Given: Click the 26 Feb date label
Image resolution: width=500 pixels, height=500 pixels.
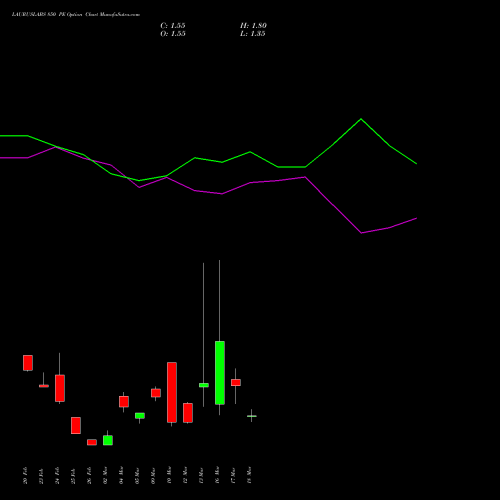Looking at the screenshot, I should [x=89, y=475].
